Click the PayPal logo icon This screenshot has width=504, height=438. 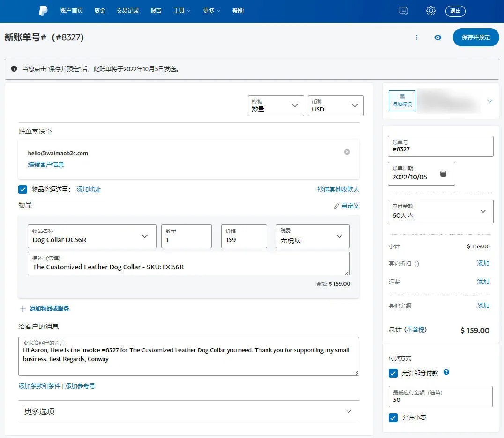(x=44, y=11)
